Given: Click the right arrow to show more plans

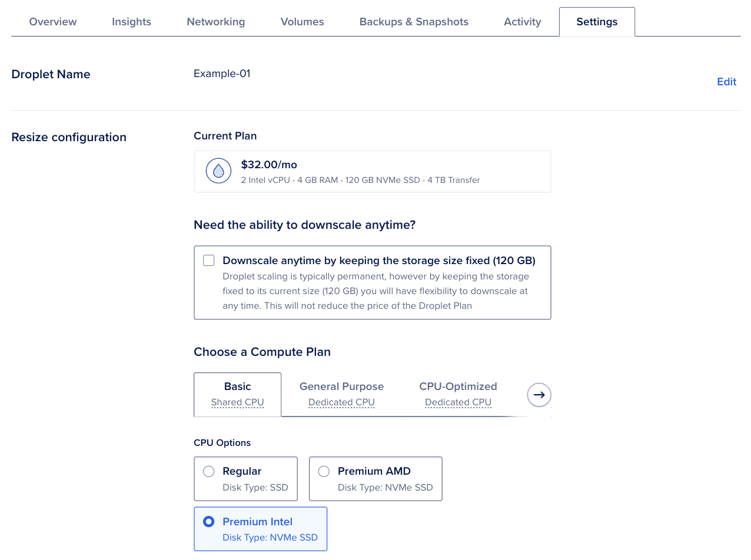Looking at the screenshot, I should click(539, 395).
